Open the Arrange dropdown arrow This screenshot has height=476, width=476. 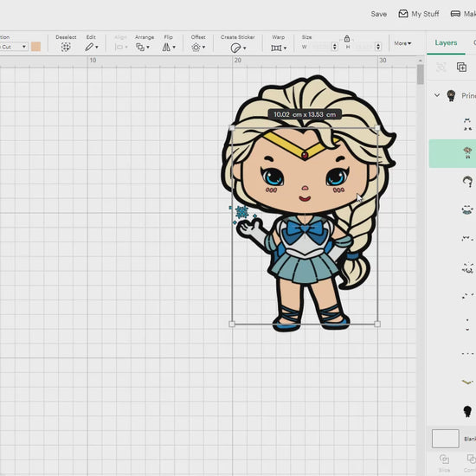[x=148, y=47]
